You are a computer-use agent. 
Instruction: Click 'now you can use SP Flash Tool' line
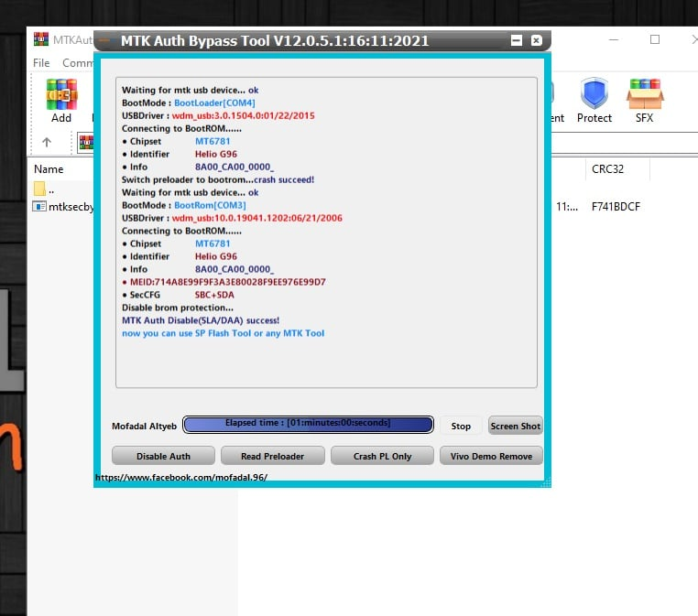(x=223, y=333)
